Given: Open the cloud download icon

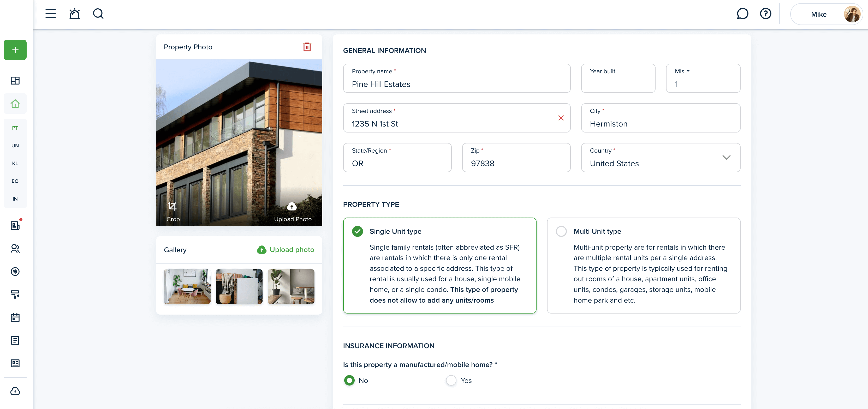Looking at the screenshot, I should [15, 391].
